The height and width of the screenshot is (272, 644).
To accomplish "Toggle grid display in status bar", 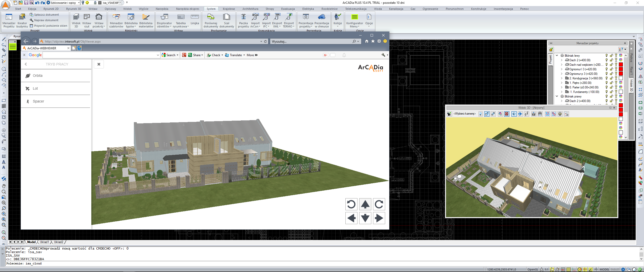I will pyautogui.click(x=568, y=269).
